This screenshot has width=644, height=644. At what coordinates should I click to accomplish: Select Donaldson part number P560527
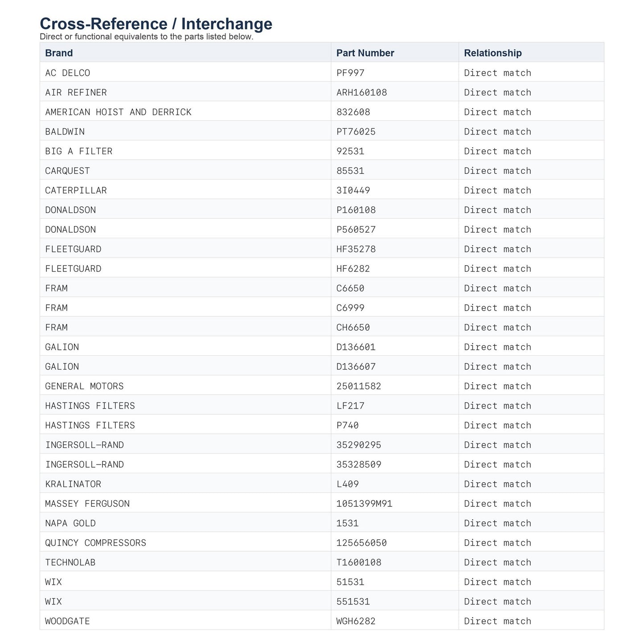point(356,230)
